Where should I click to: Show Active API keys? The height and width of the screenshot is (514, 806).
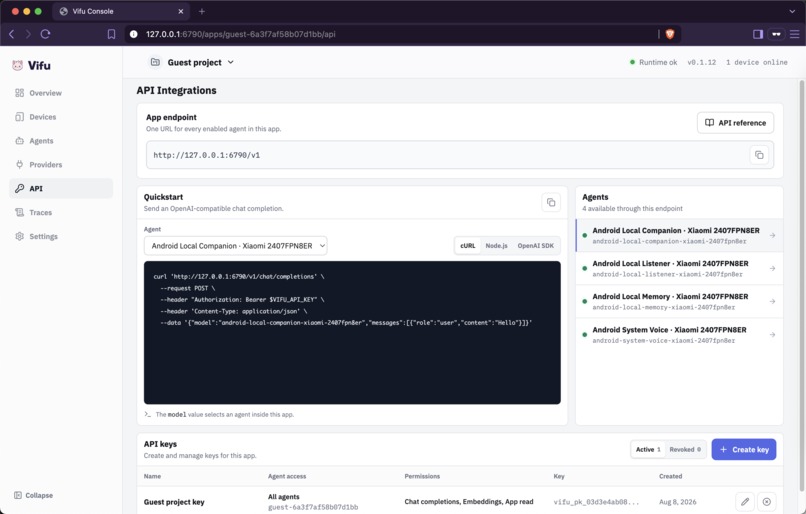click(x=648, y=449)
